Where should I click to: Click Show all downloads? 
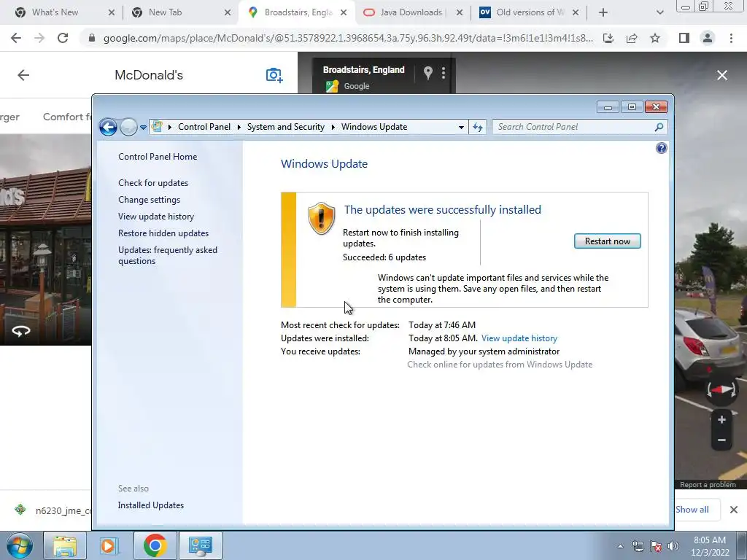coord(692,510)
